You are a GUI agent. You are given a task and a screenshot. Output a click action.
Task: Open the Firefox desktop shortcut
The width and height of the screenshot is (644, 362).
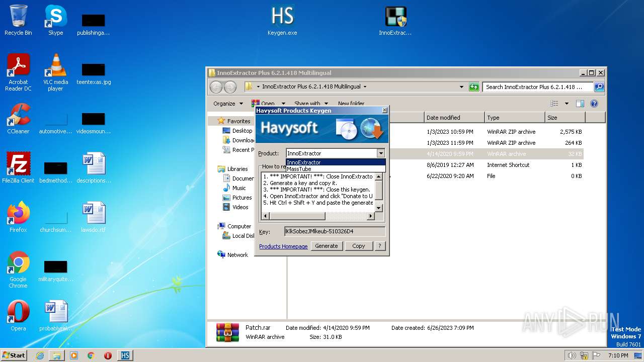pyautogui.click(x=18, y=217)
